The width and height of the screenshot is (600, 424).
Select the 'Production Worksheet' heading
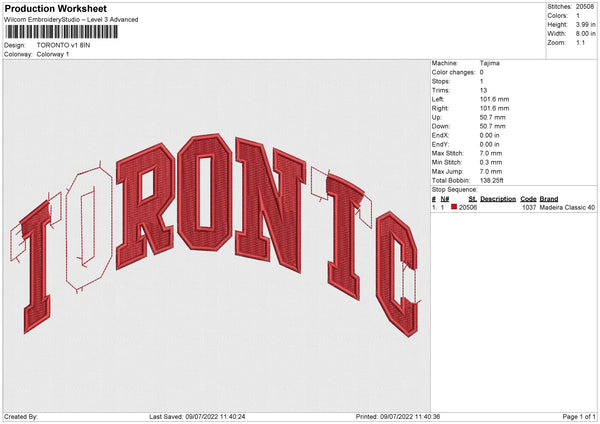(x=56, y=8)
